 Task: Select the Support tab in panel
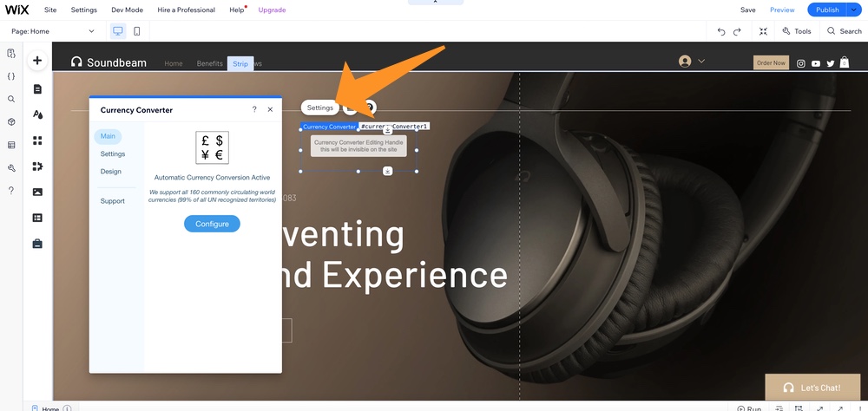112,201
